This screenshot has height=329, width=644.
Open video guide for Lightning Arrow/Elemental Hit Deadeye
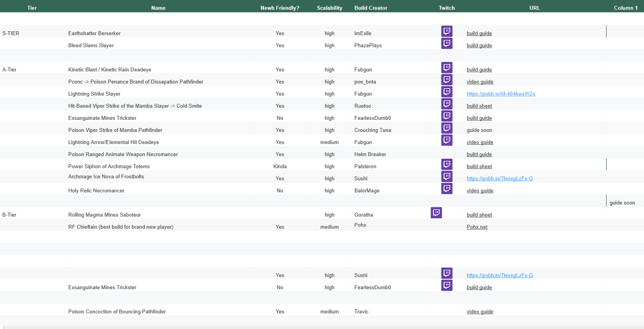point(480,142)
